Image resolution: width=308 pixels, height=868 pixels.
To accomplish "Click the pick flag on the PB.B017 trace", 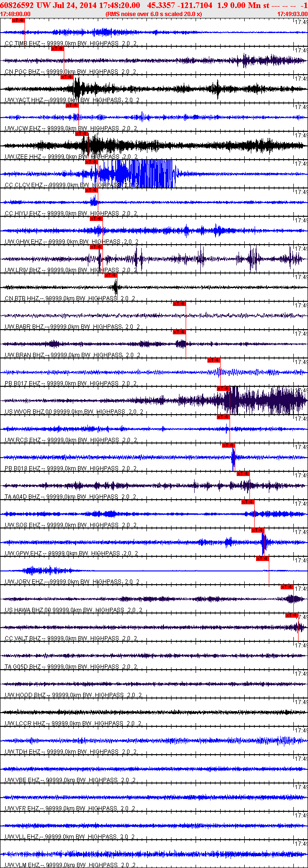I will 214,360.
